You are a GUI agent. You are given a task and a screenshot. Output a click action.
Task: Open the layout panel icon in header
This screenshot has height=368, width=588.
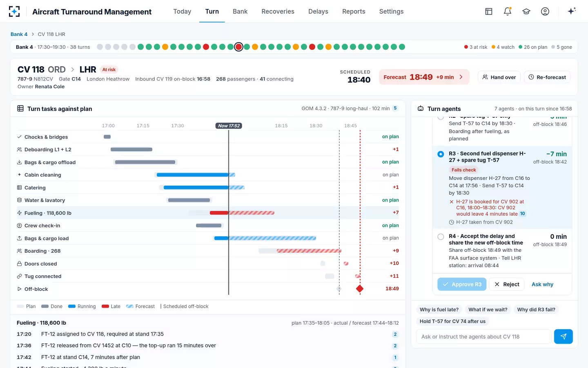(x=489, y=11)
